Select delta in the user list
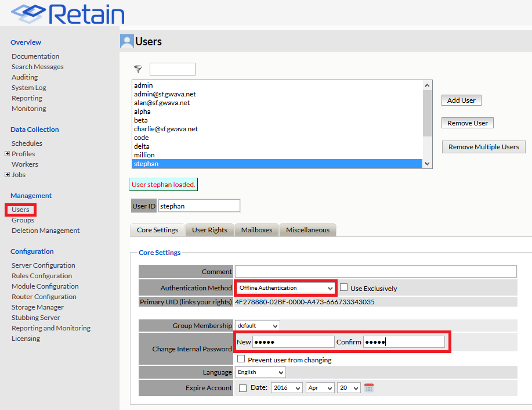 tap(277, 146)
